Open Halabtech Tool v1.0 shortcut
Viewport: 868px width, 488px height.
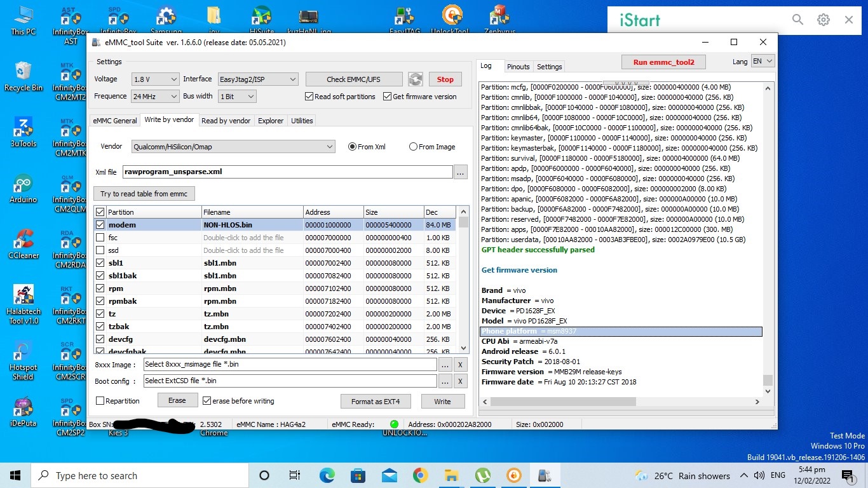pos(24,304)
